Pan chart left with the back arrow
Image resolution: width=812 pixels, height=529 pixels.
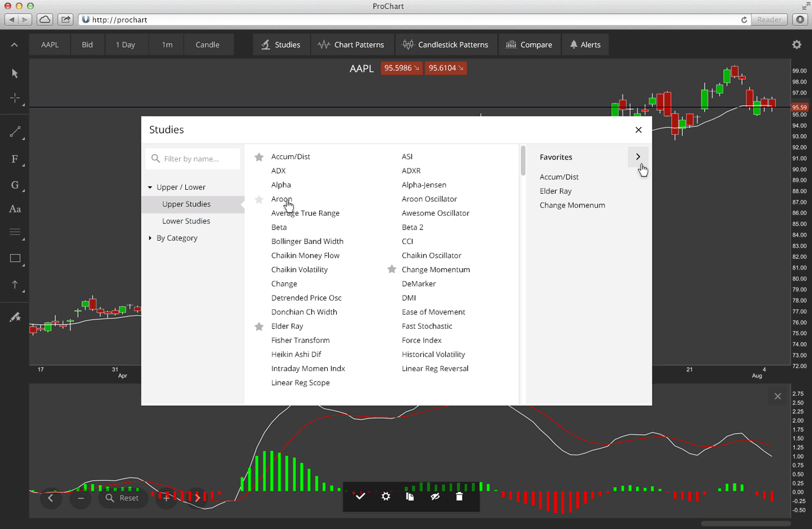tap(50, 498)
